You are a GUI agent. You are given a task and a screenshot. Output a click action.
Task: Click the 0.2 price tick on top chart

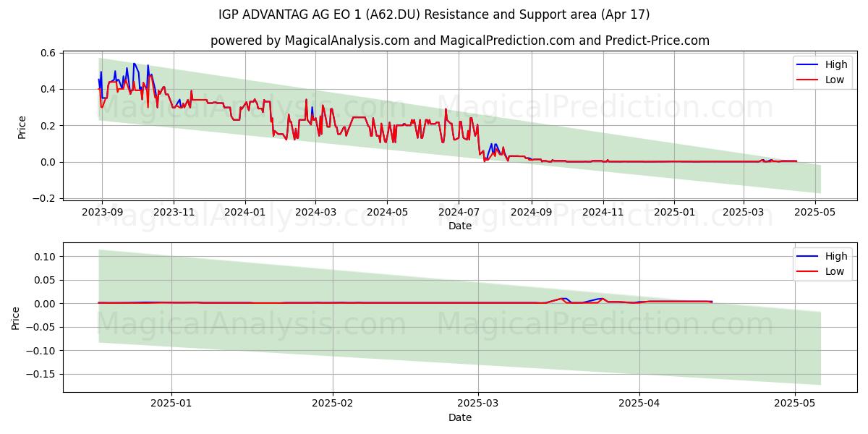(48, 126)
